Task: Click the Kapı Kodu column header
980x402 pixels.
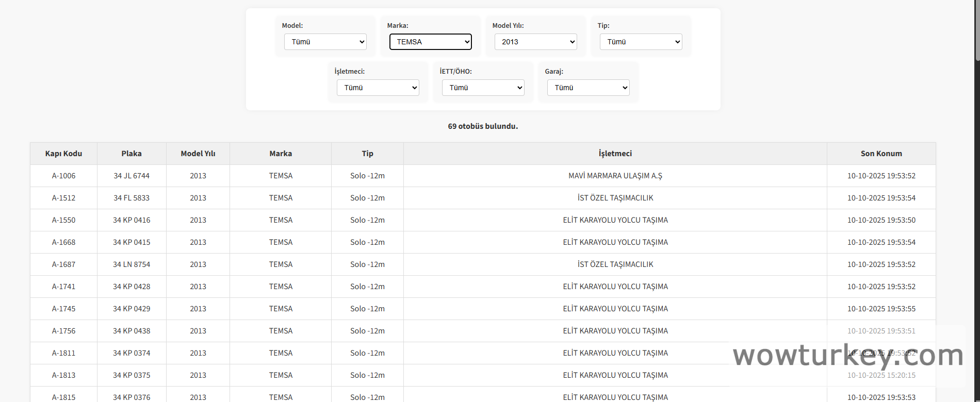Action: coord(63,154)
